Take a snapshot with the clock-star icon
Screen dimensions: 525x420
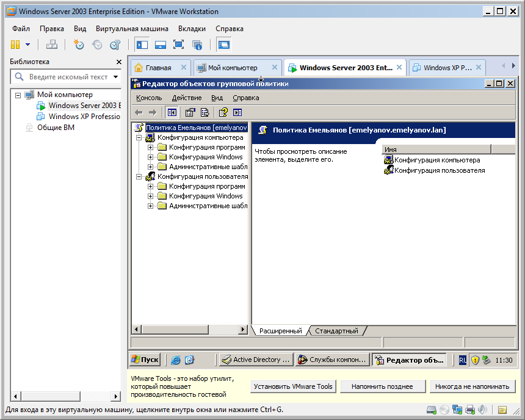pos(79,45)
